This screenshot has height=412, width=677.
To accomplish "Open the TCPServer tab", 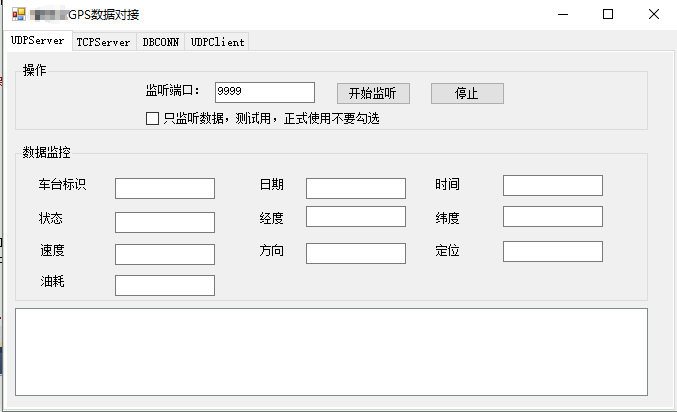I will (x=104, y=42).
